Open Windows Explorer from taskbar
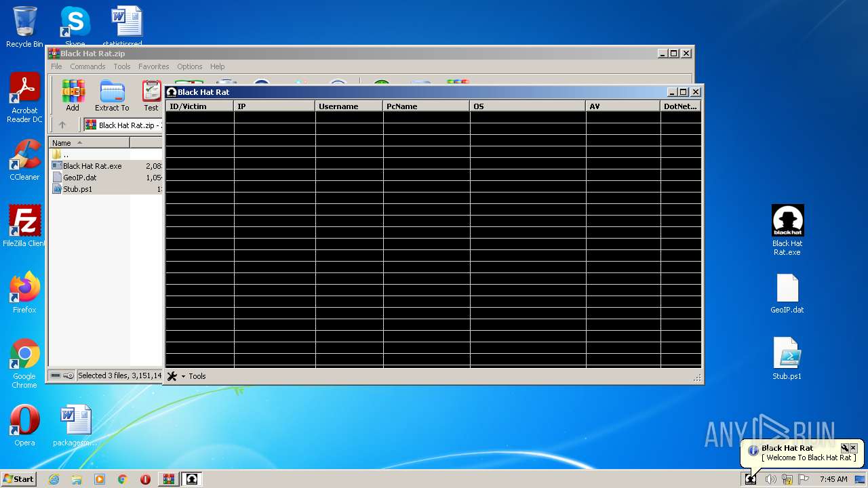868x488 pixels. point(77,479)
